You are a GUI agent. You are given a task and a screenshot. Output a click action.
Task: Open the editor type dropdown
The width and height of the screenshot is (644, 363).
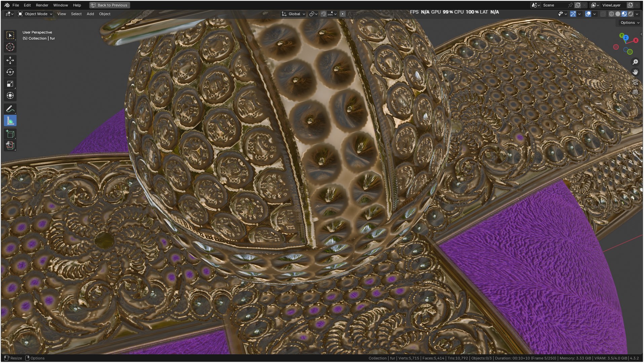[x=9, y=14]
